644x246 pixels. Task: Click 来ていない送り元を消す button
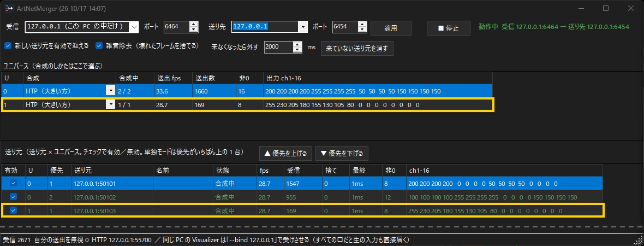tap(357, 48)
